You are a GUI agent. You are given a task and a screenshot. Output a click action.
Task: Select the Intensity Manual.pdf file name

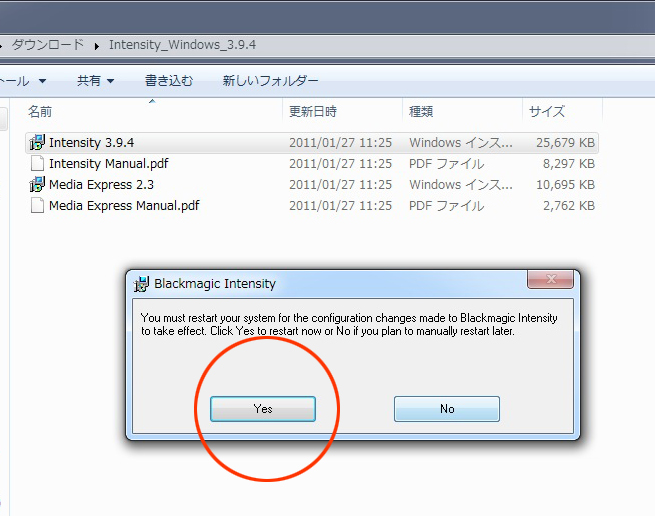click(109, 163)
